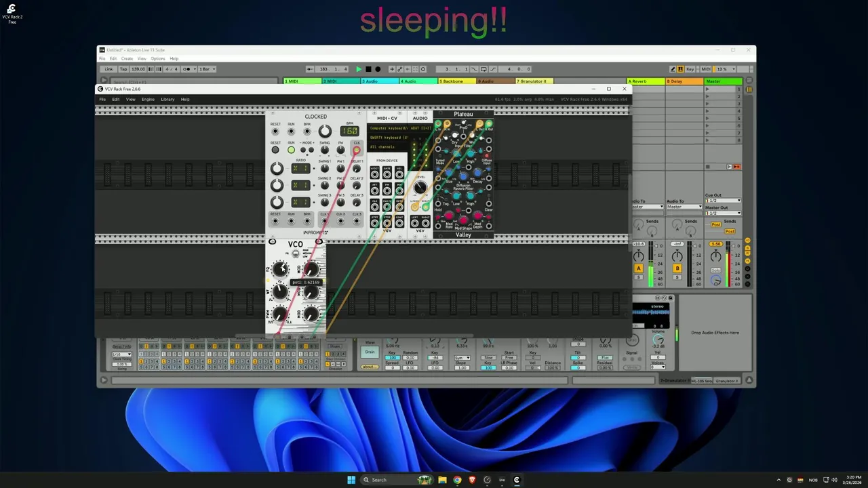Click the Ableton transport Stop button
Image resolution: width=868 pixels, height=488 pixels.
coord(368,69)
